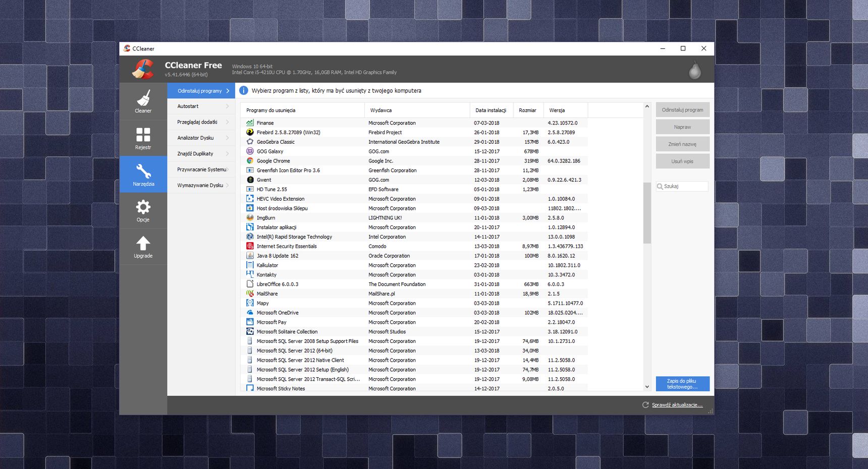868x469 pixels.
Task: Select the Finanse chart icon
Action: click(x=250, y=123)
